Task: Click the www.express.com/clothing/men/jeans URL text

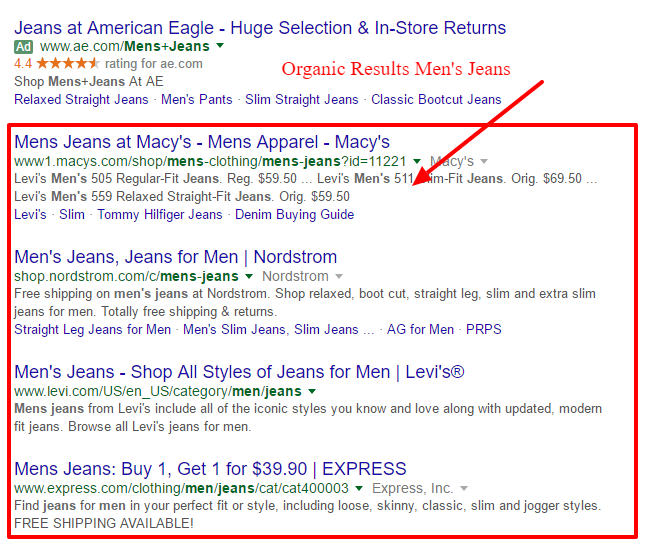Action: [181, 489]
